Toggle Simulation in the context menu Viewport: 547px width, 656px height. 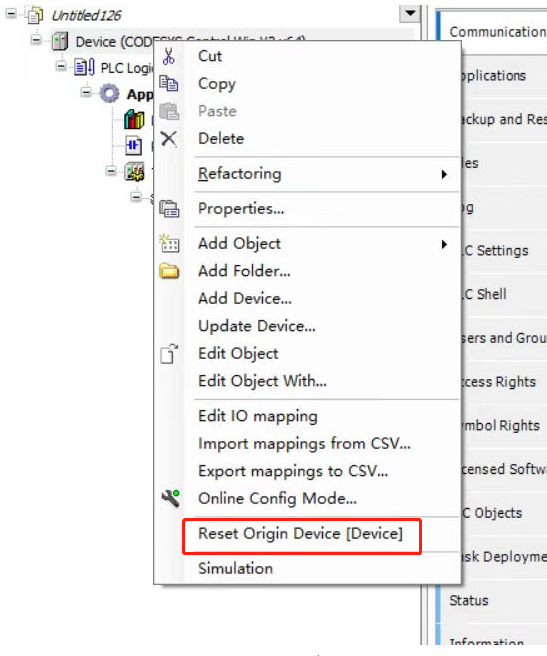[x=308, y=568]
